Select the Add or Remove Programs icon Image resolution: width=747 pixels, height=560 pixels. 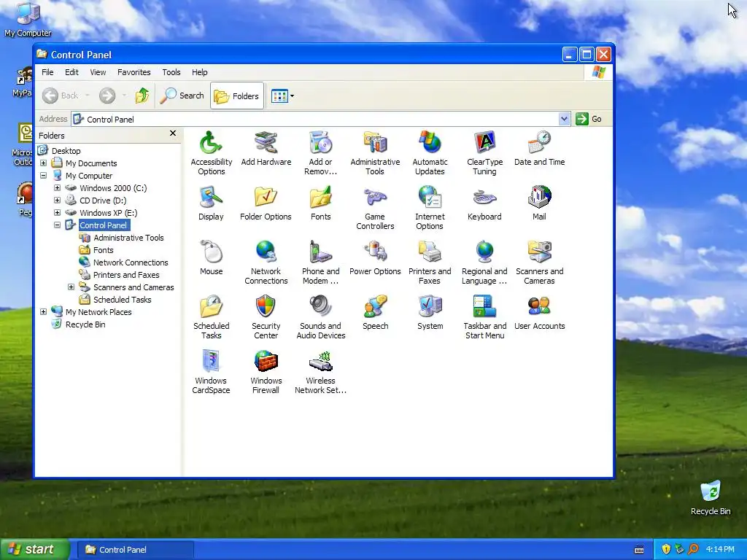tap(321, 153)
